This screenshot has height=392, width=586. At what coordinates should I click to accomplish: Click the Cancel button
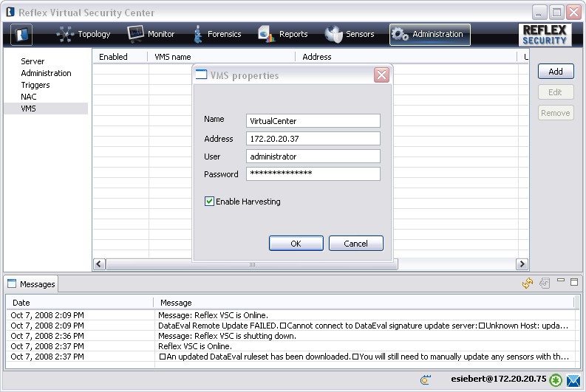click(355, 244)
